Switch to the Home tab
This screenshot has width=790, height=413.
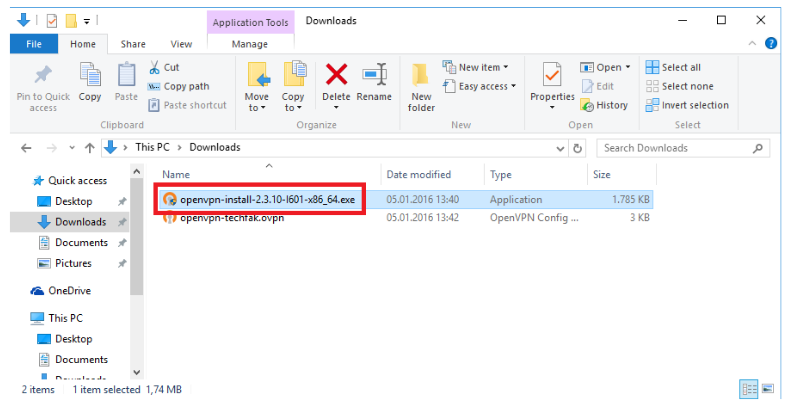(83, 44)
